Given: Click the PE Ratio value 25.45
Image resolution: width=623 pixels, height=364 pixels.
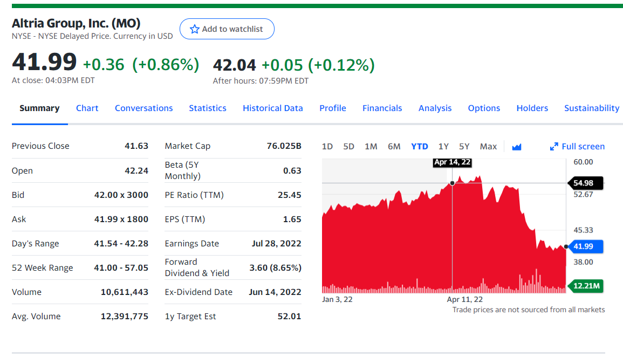Looking at the screenshot, I should tap(289, 195).
